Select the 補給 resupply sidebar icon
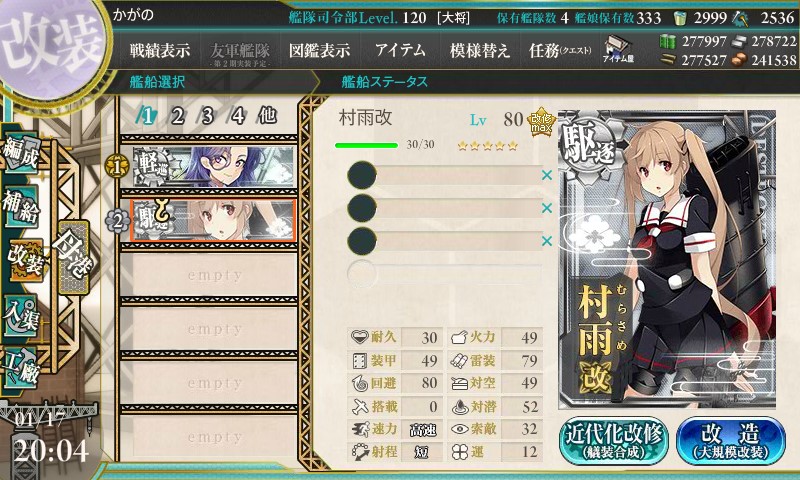The image size is (800, 480). pos(21,207)
